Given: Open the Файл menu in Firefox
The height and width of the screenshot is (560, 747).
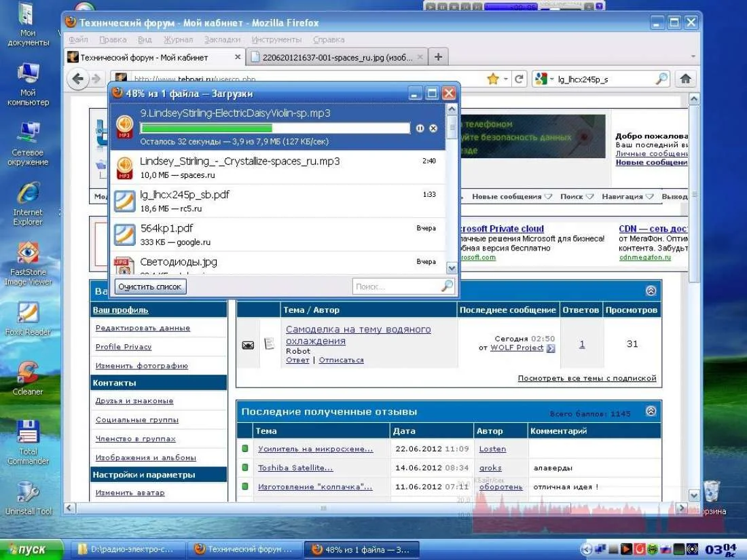Looking at the screenshot, I should tap(78, 39).
